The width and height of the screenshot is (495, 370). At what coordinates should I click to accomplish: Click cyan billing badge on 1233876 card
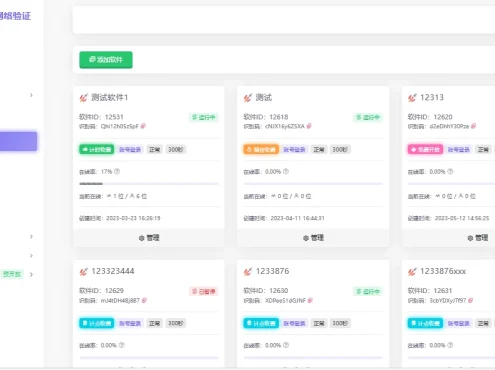coord(261,323)
